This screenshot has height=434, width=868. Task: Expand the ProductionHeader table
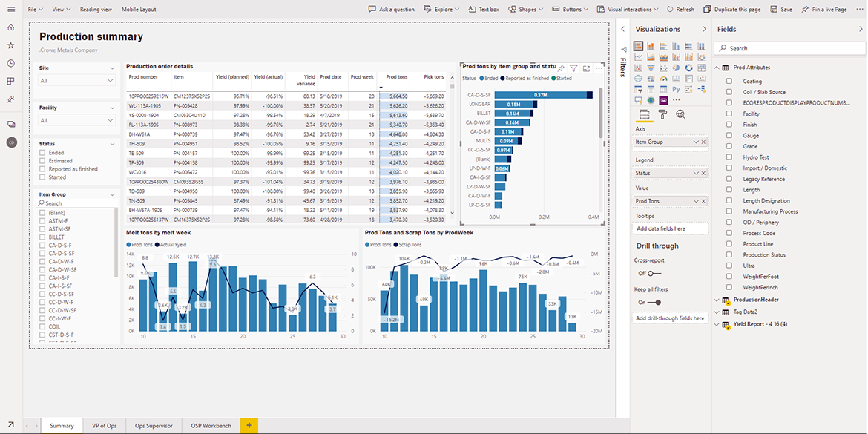[717, 300]
